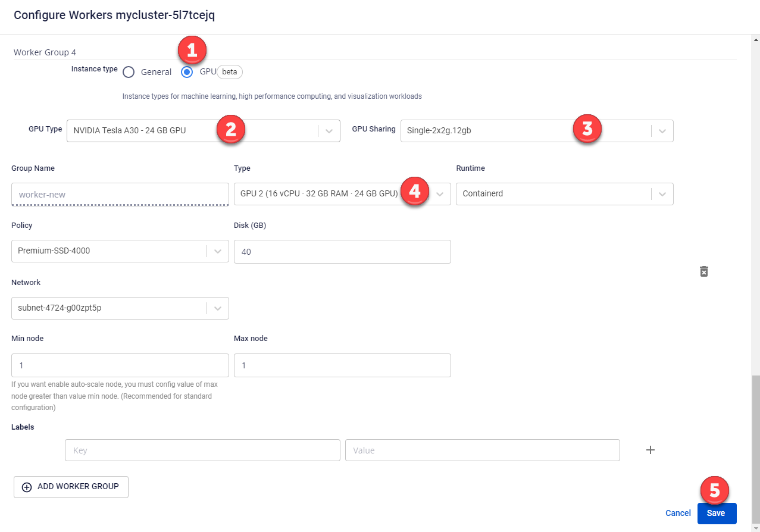
Task: Expand the Network subnet dropdown
Action: coord(120,308)
